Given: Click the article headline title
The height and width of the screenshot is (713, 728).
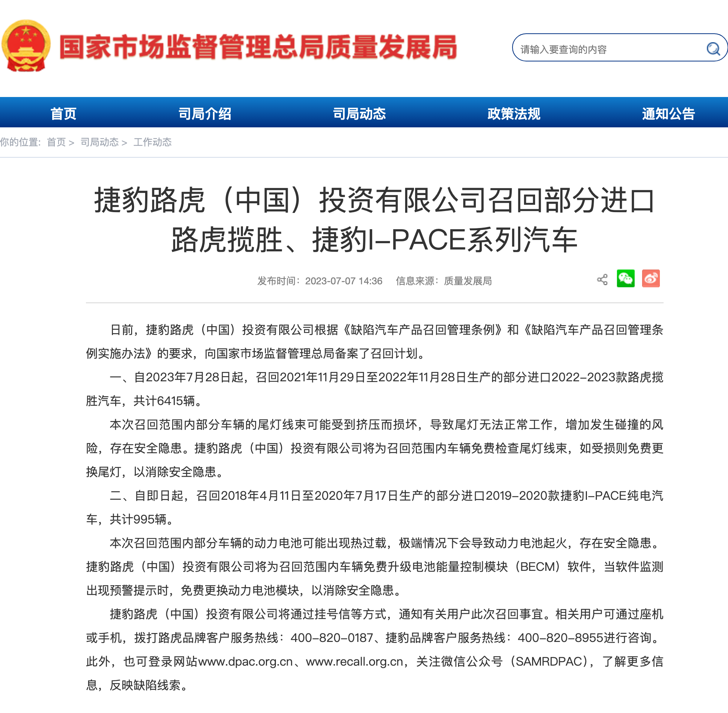Looking at the screenshot, I should pyautogui.click(x=374, y=220).
